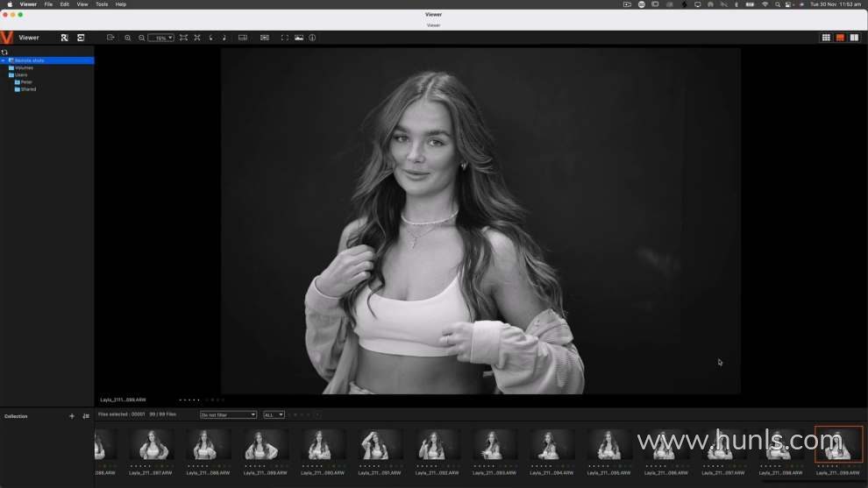
Task: Click the Remote toolbar icon beside Viewer label
Action: pyautogui.click(x=65, y=38)
